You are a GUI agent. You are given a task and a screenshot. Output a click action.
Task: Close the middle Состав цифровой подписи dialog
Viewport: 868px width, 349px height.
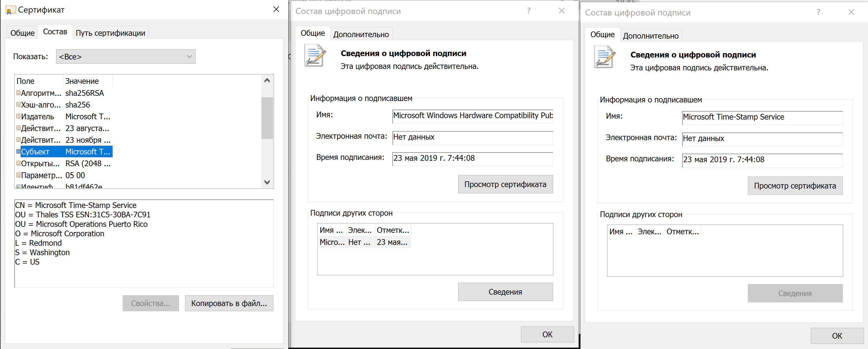pos(561,11)
